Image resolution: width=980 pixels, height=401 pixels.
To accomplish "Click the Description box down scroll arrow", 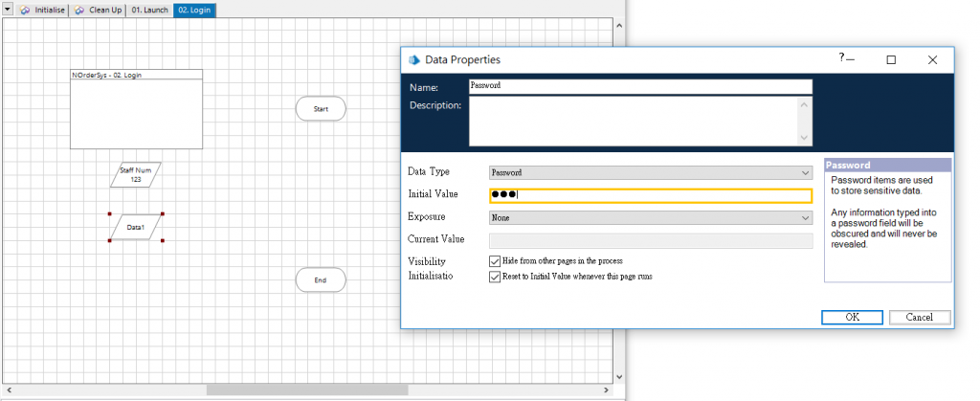I will [x=804, y=139].
